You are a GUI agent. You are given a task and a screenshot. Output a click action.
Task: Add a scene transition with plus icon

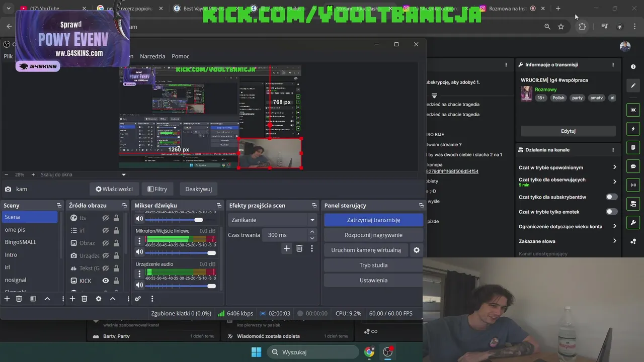287,248
